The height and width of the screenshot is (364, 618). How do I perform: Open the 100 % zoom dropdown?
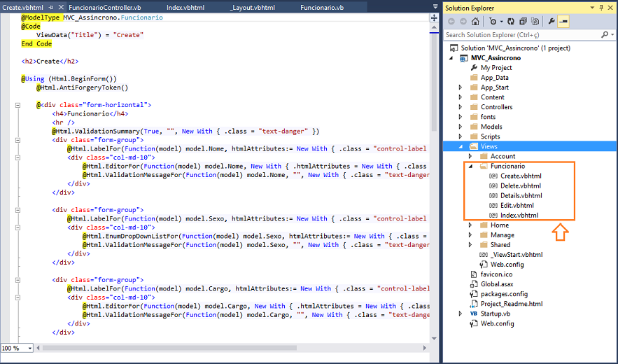29,348
